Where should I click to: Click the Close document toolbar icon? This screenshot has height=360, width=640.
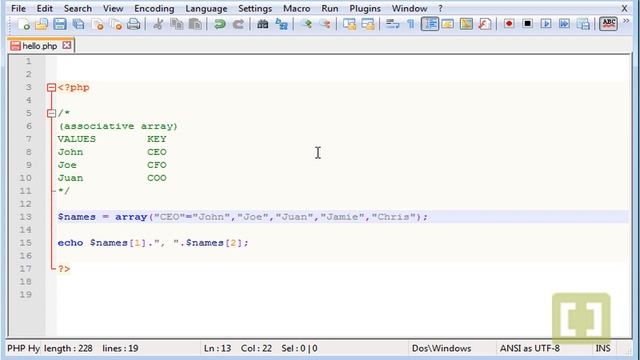(x=98, y=24)
